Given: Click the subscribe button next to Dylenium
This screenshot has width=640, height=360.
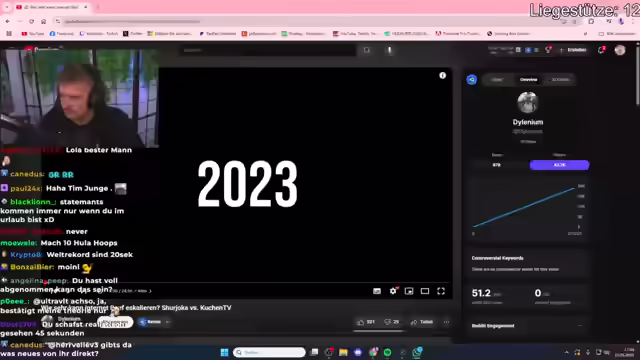Looking at the screenshot, I should click(x=115, y=322).
